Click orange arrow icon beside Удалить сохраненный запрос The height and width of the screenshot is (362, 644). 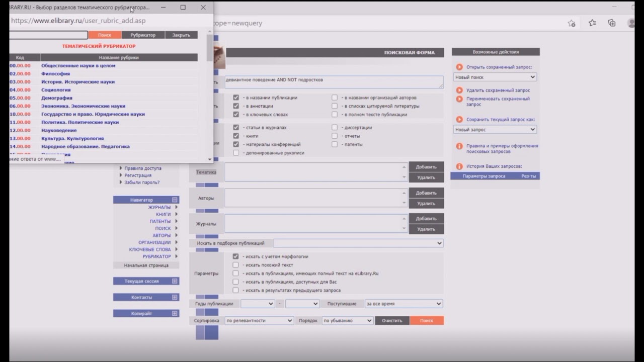tap(459, 90)
